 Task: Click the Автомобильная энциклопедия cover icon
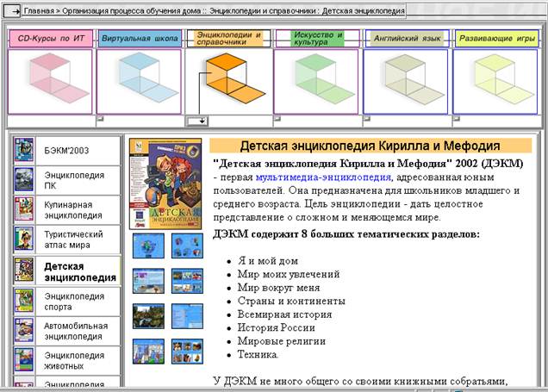click(24, 330)
